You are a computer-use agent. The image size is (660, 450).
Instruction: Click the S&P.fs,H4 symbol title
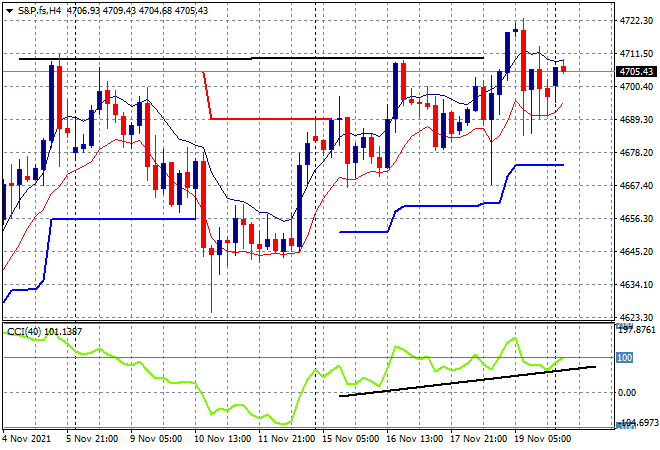pyautogui.click(x=40, y=11)
